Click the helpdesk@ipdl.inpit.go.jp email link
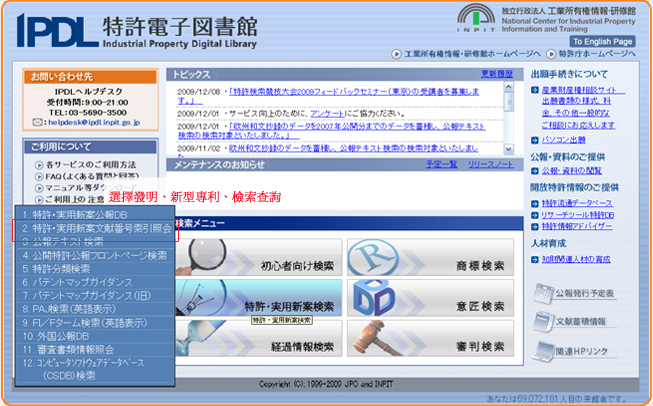 pyautogui.click(x=94, y=122)
